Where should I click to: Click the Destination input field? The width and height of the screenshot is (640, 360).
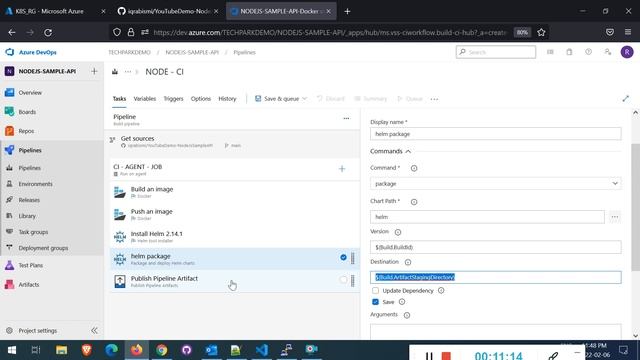(x=496, y=277)
